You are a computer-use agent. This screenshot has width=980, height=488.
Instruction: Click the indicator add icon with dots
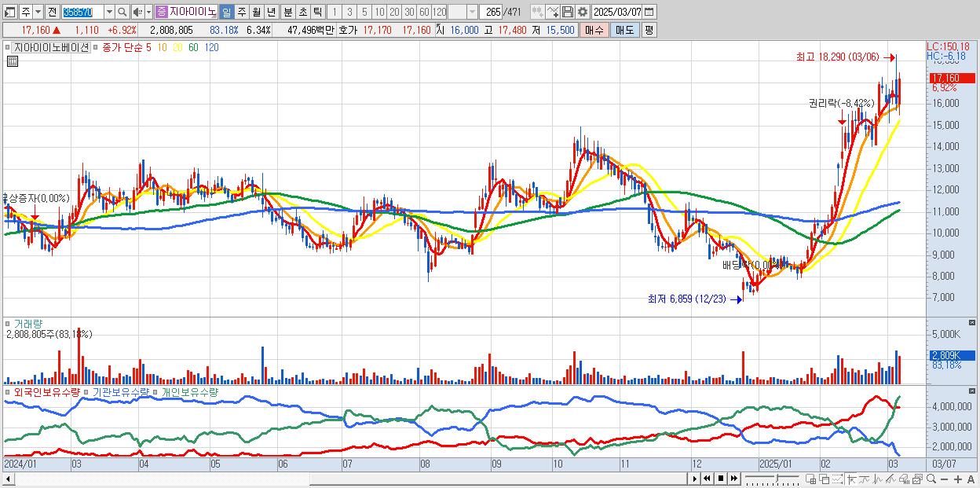click(537, 12)
